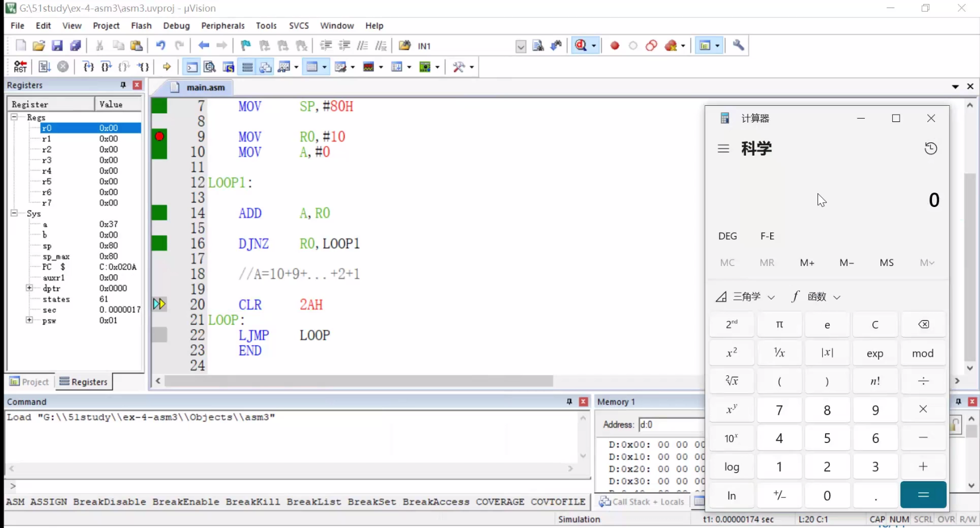Open the Call Stack window icon
This screenshot has height=528, width=980.
point(265,67)
